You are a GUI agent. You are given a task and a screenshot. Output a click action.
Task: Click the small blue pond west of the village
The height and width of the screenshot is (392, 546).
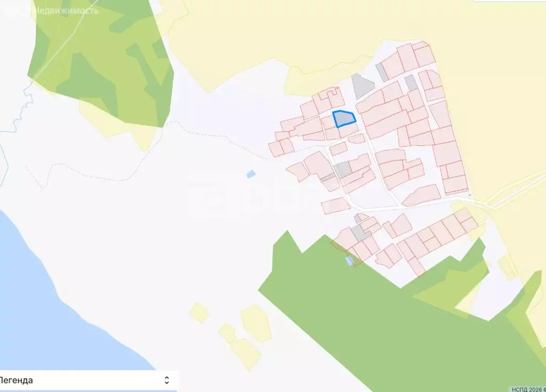[251, 174]
